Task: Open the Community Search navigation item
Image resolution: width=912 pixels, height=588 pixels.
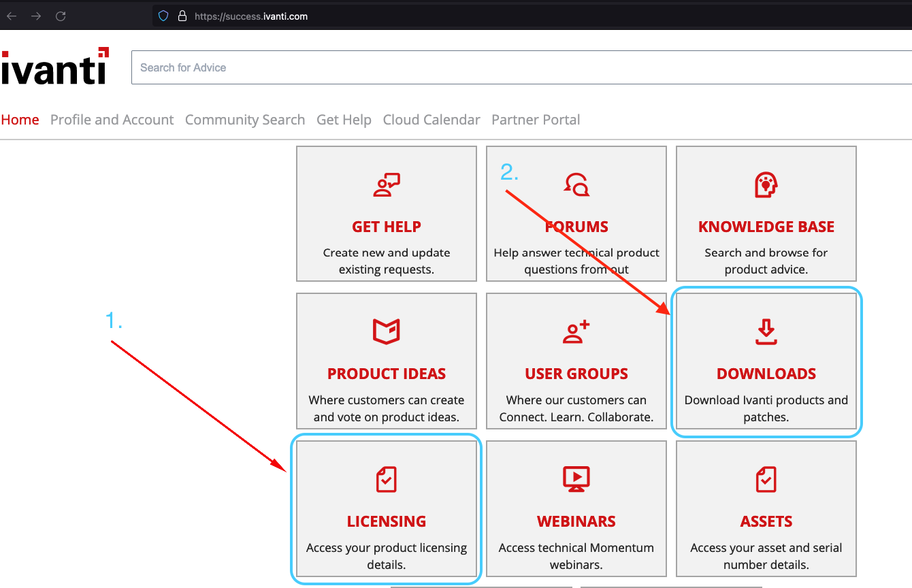Action: [245, 119]
